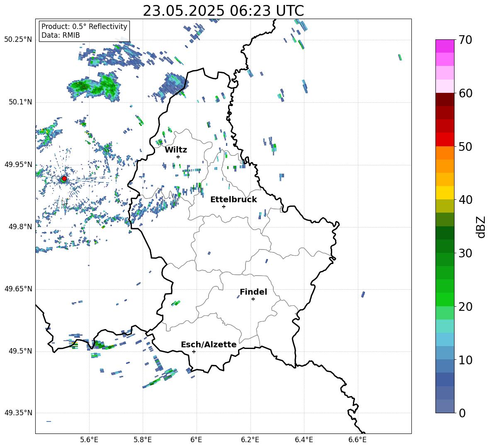Click the 6.6°E longitude label
Screen dimensions: 491x448
coord(357,440)
